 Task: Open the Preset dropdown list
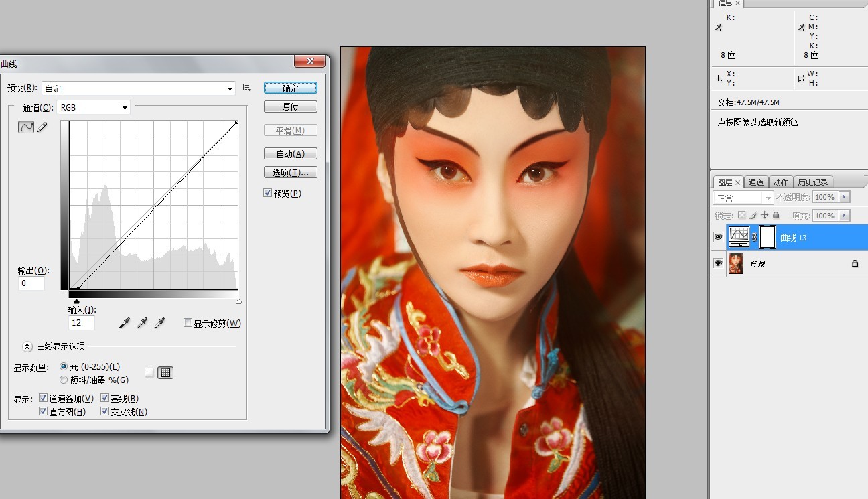coord(139,88)
